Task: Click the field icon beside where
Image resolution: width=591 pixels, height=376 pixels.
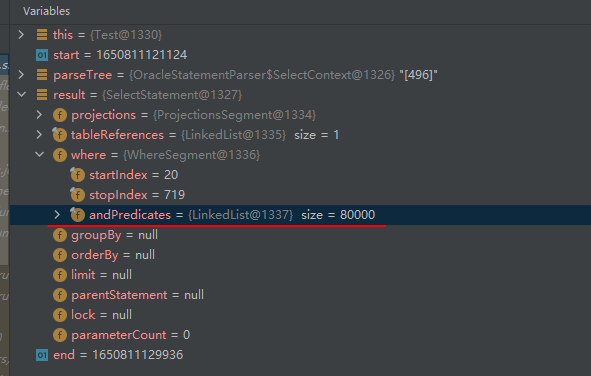Action: (60, 155)
